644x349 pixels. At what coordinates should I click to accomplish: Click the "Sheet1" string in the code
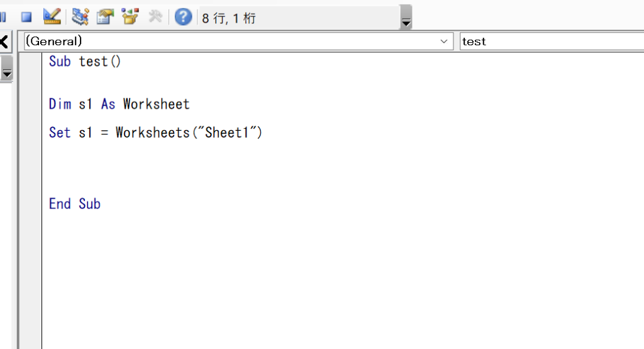[x=228, y=133]
